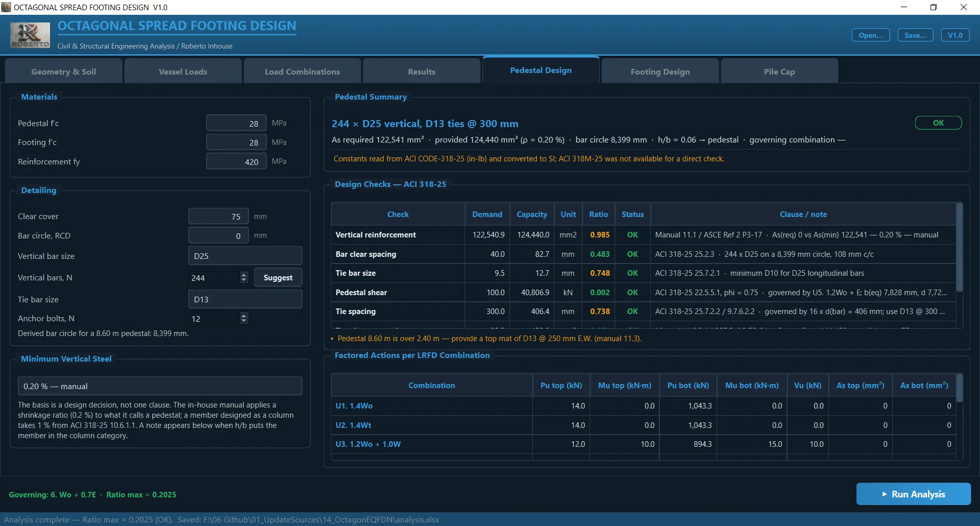Minimize the application window

[x=904, y=7]
